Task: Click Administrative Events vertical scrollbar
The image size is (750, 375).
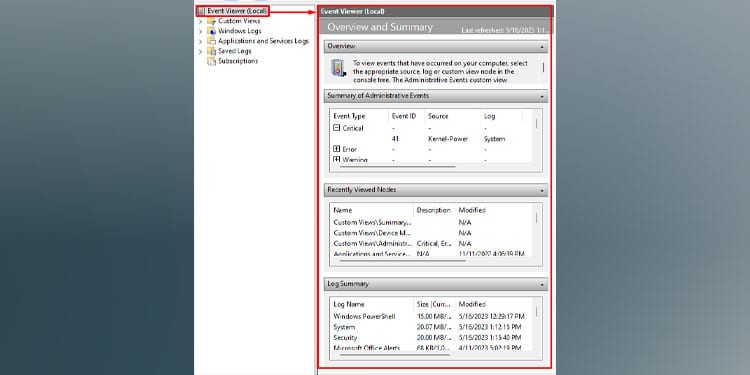Action: click(x=536, y=123)
